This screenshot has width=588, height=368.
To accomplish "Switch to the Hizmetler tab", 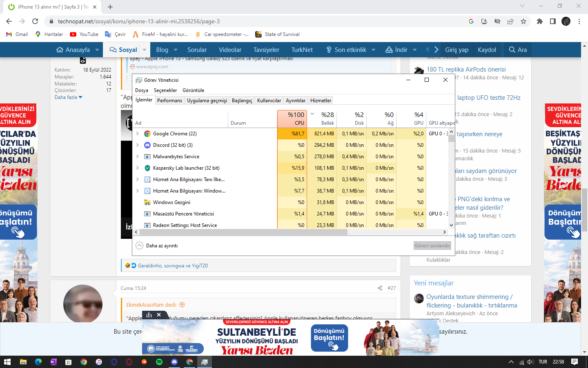I will (x=321, y=101).
